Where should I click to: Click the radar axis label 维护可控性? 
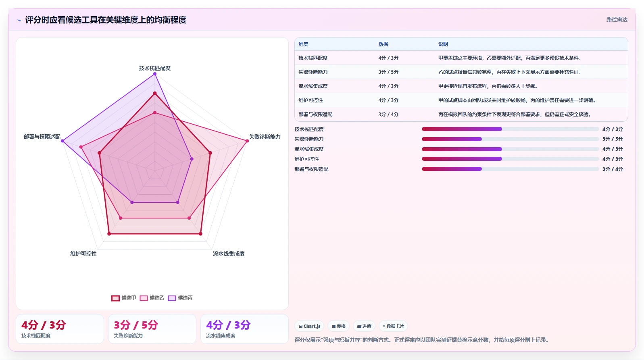83,254
